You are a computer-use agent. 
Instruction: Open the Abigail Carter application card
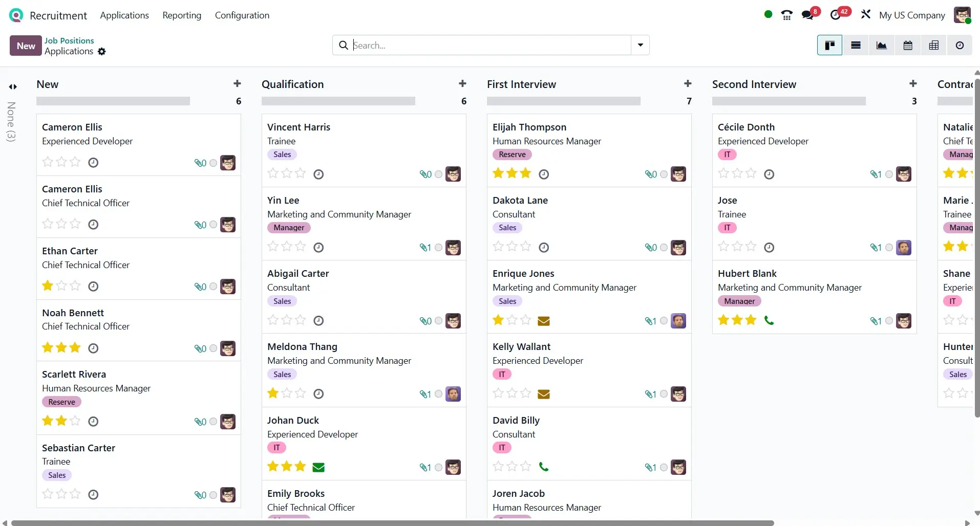coord(364,297)
